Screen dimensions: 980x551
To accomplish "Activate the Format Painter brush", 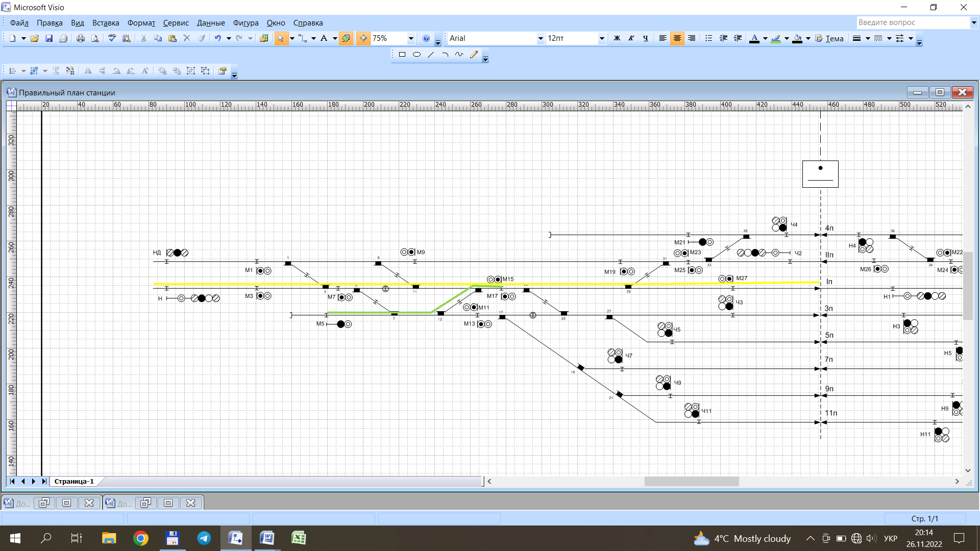I will click(201, 38).
